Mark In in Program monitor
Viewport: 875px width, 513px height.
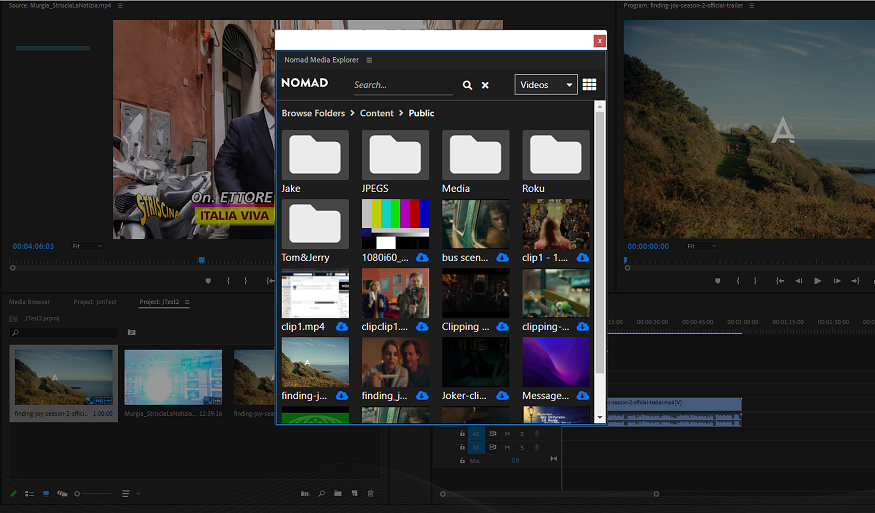[738, 281]
